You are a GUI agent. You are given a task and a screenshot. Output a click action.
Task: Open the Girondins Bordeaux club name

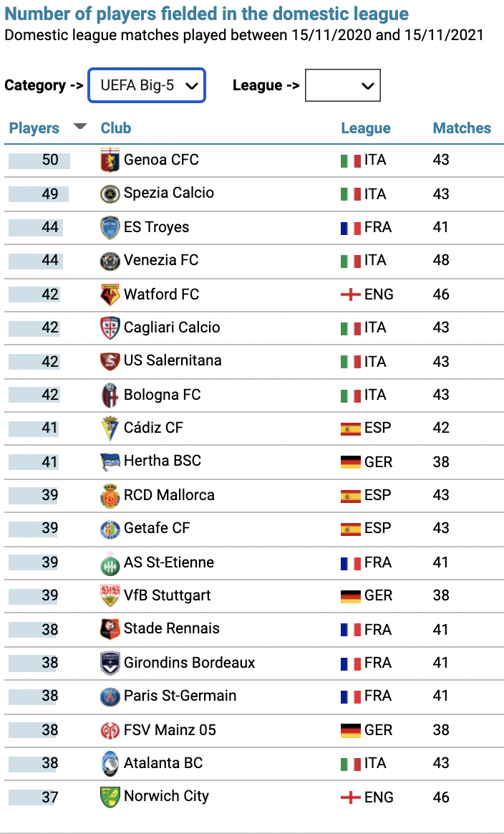189,663
